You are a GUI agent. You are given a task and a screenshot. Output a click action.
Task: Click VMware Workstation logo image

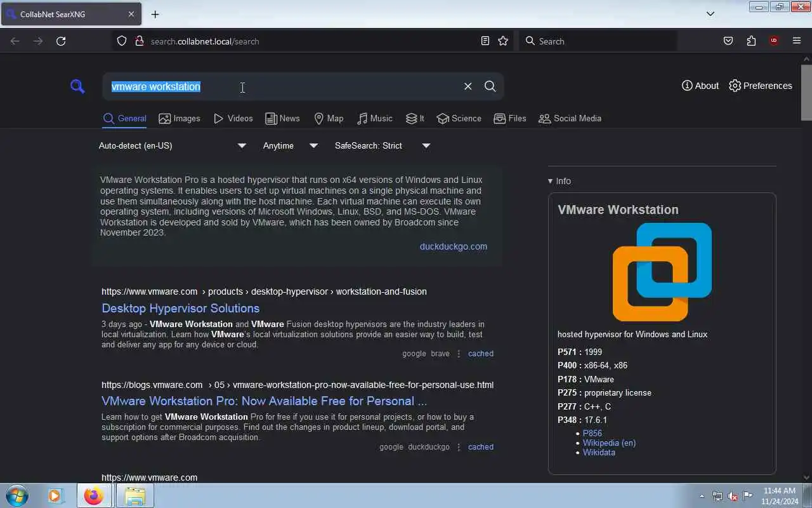pyautogui.click(x=662, y=272)
